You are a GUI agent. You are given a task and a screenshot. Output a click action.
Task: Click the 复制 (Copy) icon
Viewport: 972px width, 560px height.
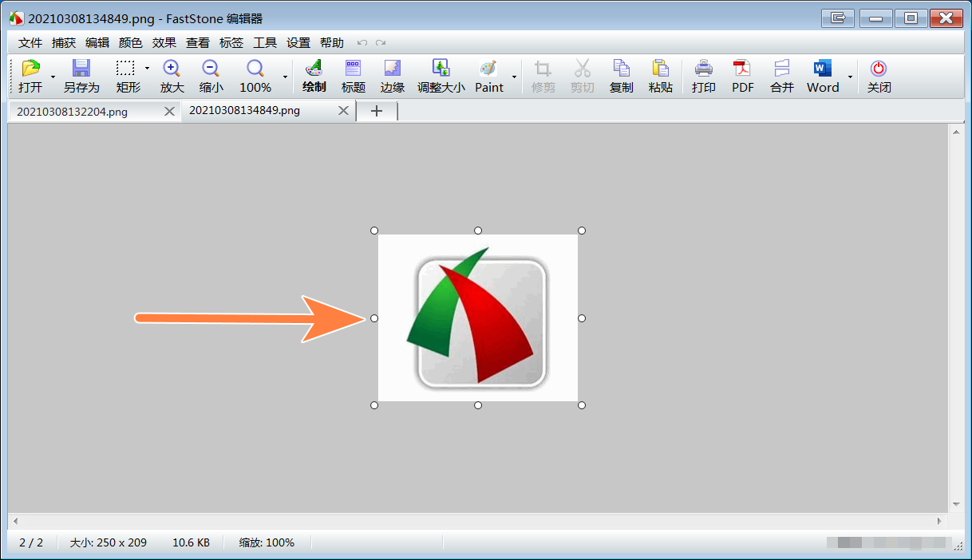tap(621, 69)
